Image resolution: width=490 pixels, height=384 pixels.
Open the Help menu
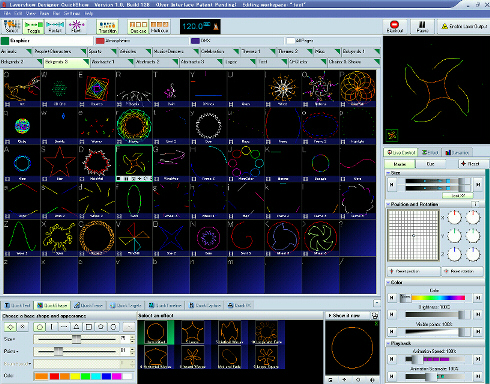coord(89,14)
